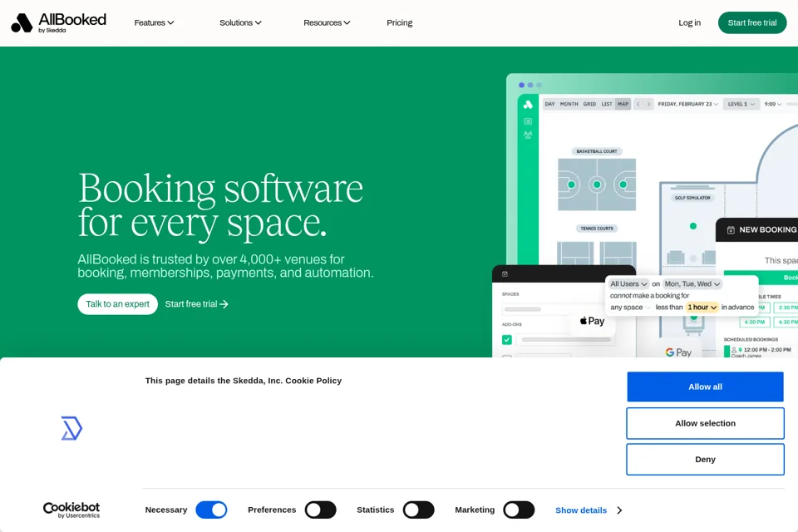The width and height of the screenshot is (798, 532).
Task: Enable the Marketing cookies switch
Action: tap(519, 510)
